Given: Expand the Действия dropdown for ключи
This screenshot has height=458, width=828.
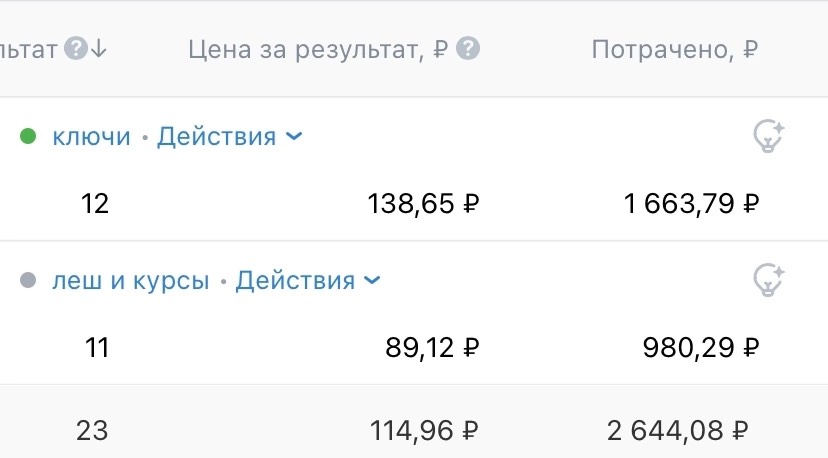Looking at the screenshot, I should tap(230, 137).
